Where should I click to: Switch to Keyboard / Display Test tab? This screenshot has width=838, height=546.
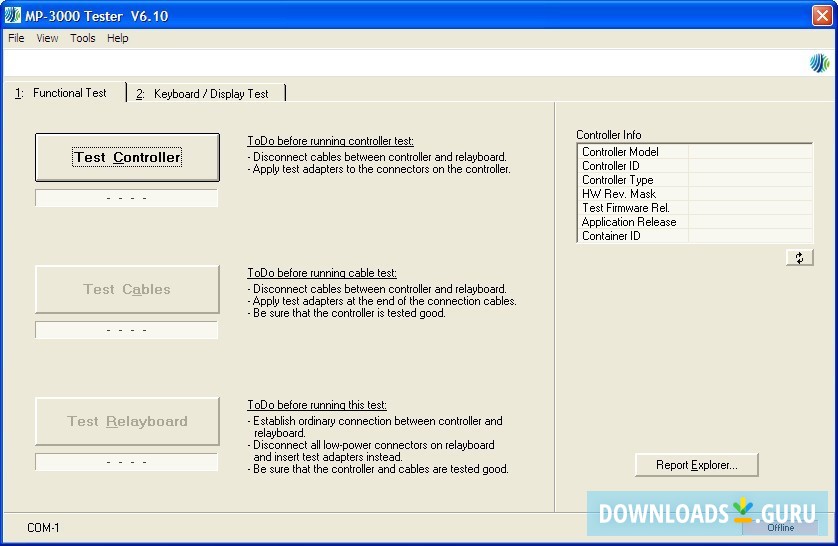[206, 93]
